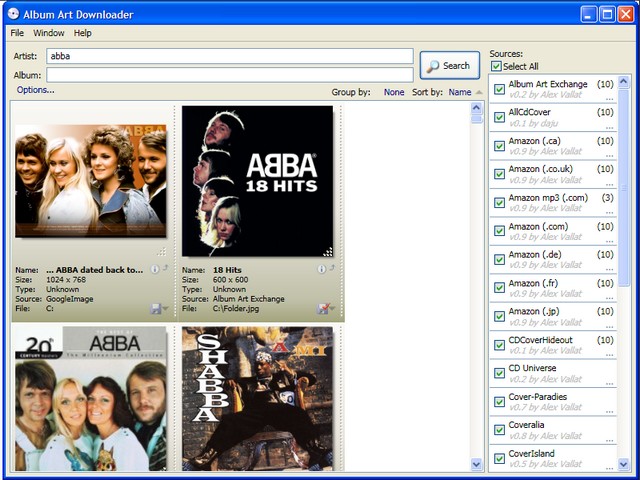Image resolution: width=640 pixels, height=480 pixels.
Task: Uncheck the AllCdCover source
Action: coord(499,118)
